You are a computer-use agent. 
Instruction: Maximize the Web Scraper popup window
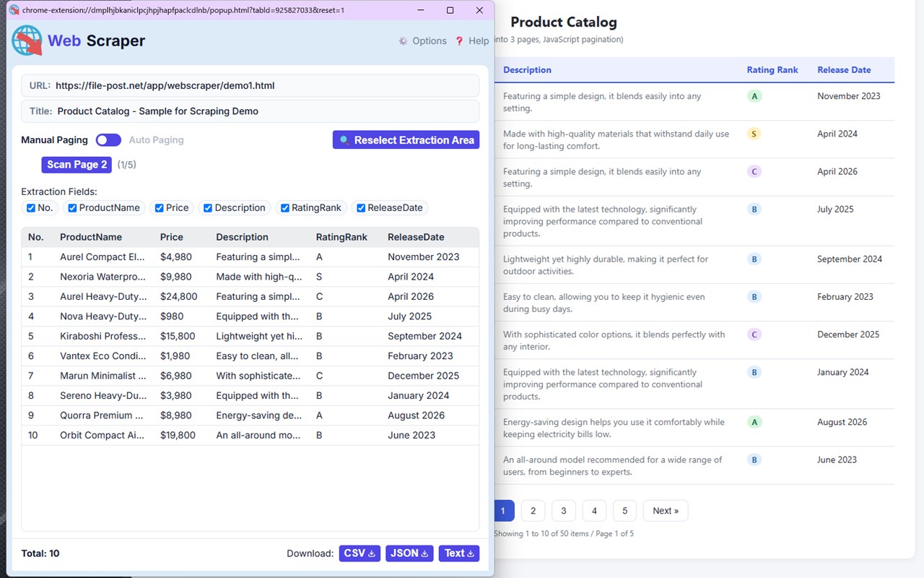pyautogui.click(x=450, y=10)
